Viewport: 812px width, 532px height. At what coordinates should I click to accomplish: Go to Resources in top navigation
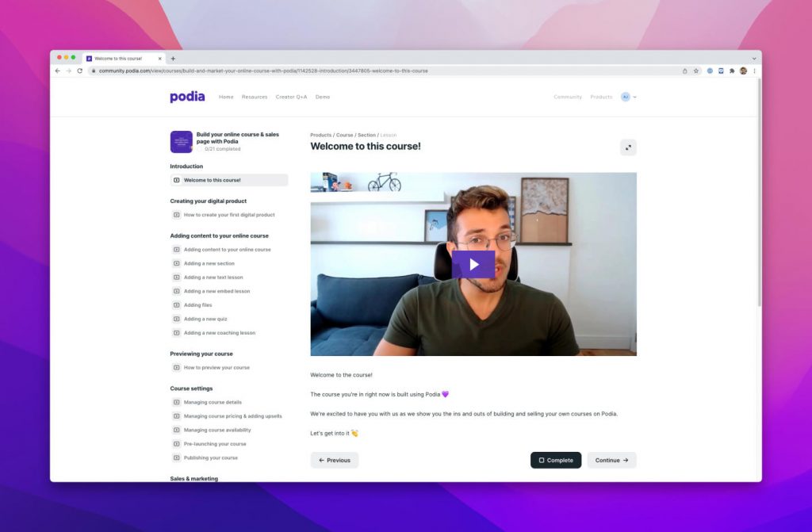tap(255, 97)
